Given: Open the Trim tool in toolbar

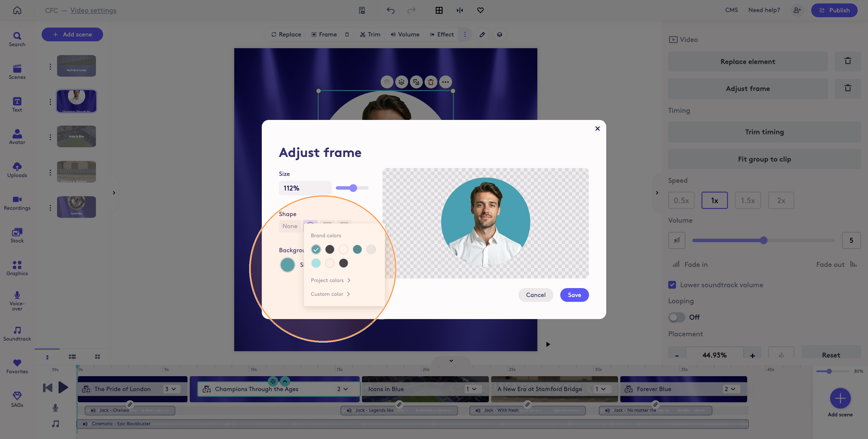Looking at the screenshot, I should (x=370, y=34).
